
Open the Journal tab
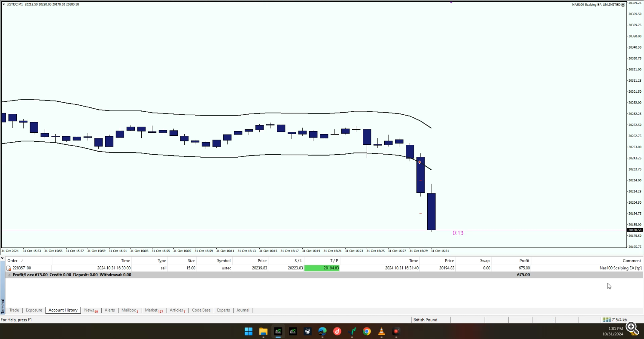(x=243, y=310)
